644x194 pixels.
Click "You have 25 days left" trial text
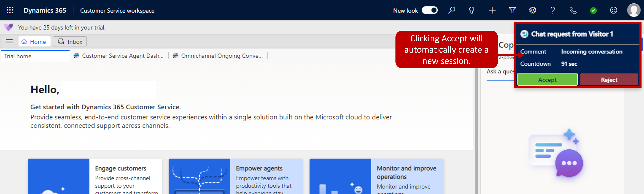(62, 28)
